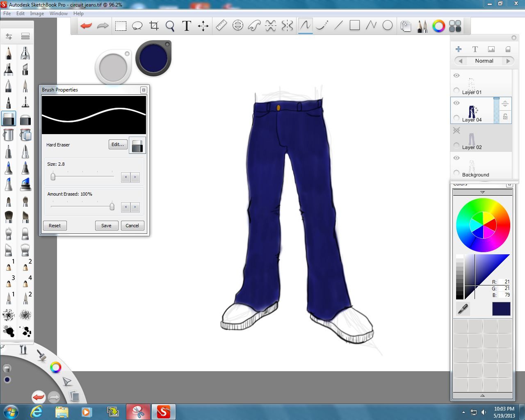Image resolution: width=525 pixels, height=420 pixels.
Task: Open SketchBook Pro from the Windows taskbar
Action: tap(164, 411)
